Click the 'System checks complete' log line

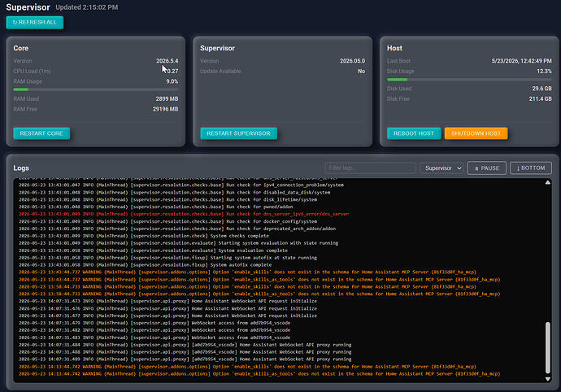(x=144, y=236)
